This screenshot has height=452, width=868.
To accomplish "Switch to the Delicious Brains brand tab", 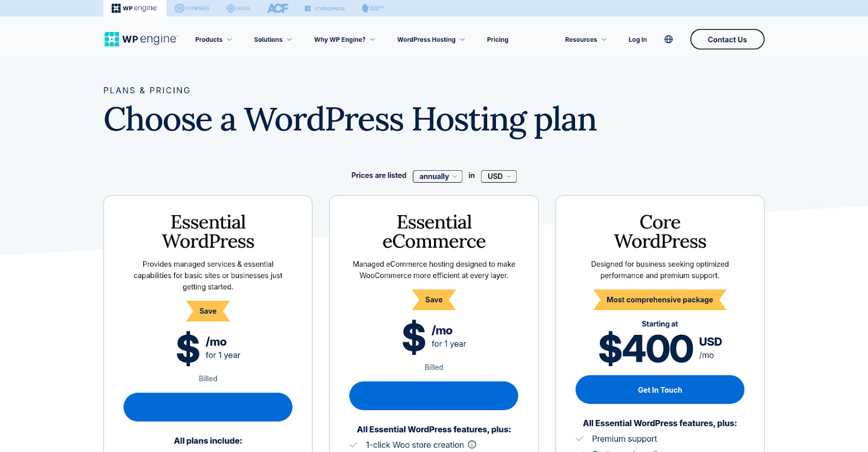I will (373, 8).
